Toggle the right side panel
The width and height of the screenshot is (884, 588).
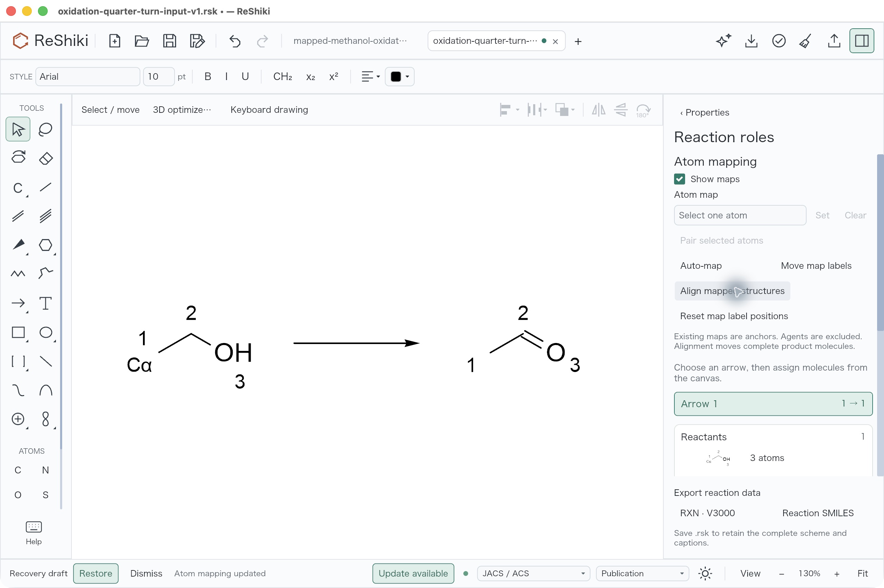[862, 41]
